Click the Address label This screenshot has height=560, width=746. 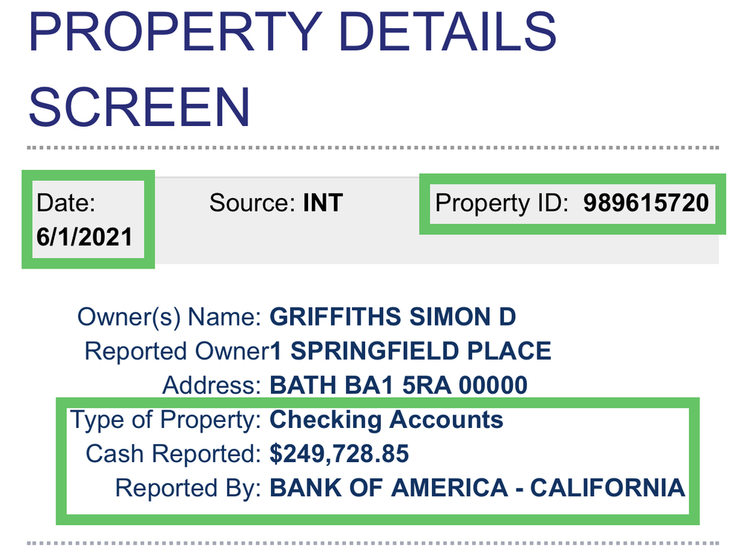[212, 386]
